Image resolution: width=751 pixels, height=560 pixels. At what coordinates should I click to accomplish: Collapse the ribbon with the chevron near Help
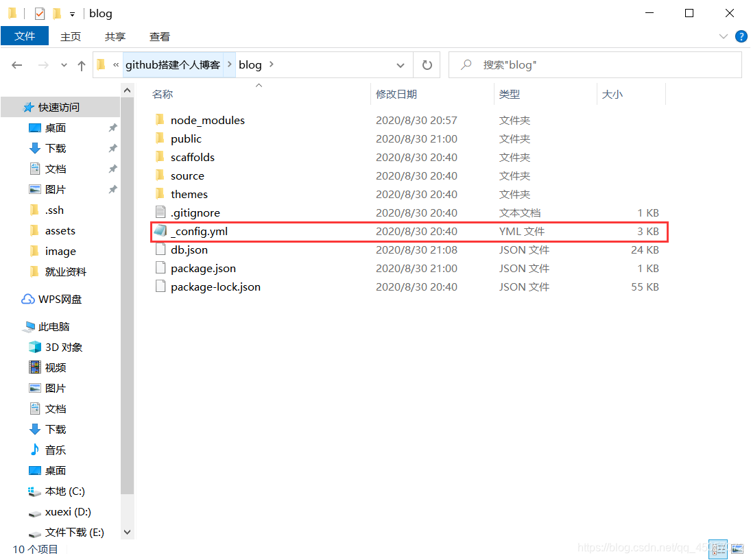(x=724, y=36)
